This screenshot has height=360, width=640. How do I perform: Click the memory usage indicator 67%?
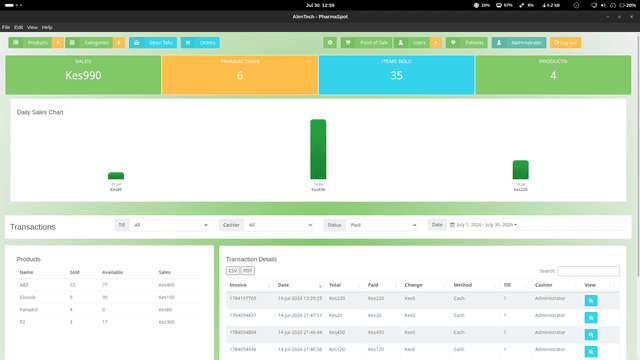click(504, 5)
